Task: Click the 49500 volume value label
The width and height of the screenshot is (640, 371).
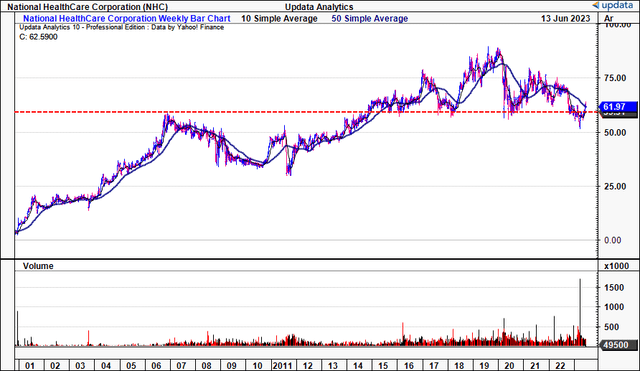Action: [618, 345]
